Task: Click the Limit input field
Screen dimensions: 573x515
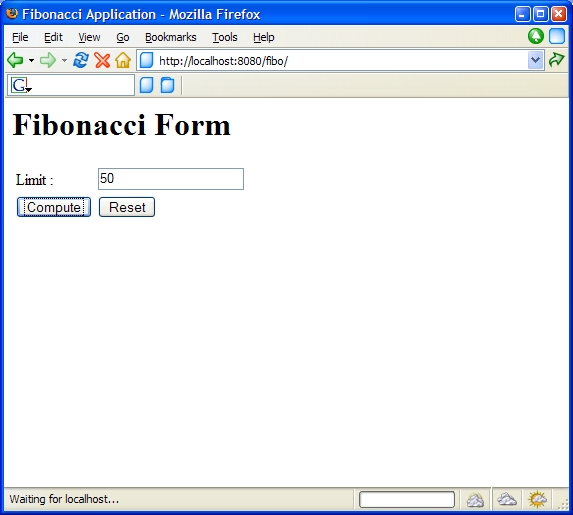Action: [171, 179]
